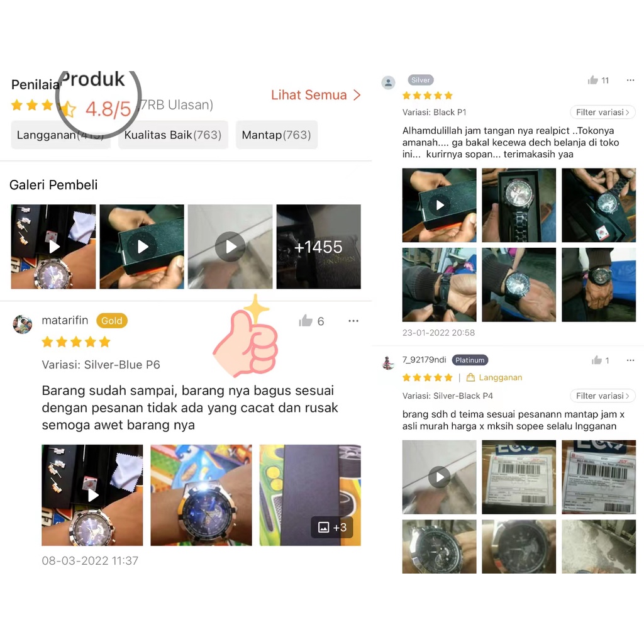Open the three-dot menu on Silver member's review
This screenshot has width=644, height=644.
[x=630, y=80]
